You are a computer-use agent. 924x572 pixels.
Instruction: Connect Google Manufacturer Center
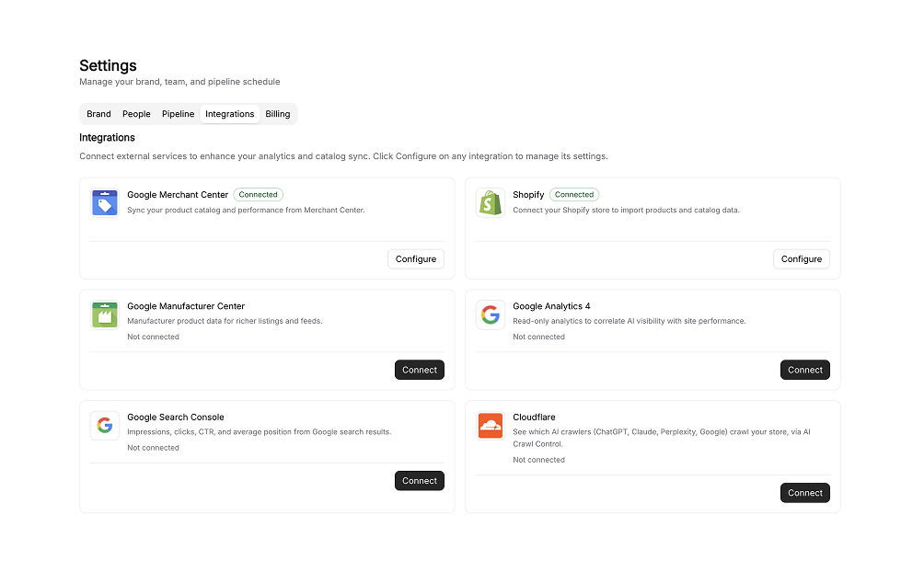420,370
